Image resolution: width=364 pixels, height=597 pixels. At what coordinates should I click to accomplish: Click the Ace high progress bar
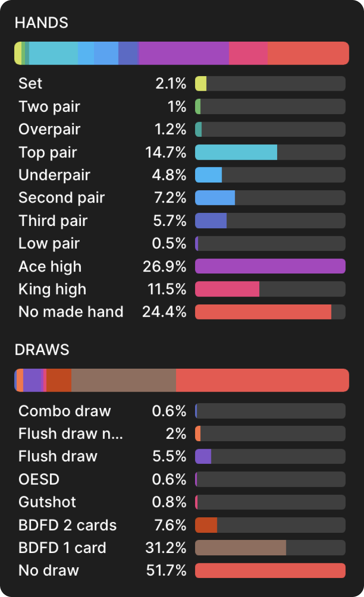click(270, 266)
